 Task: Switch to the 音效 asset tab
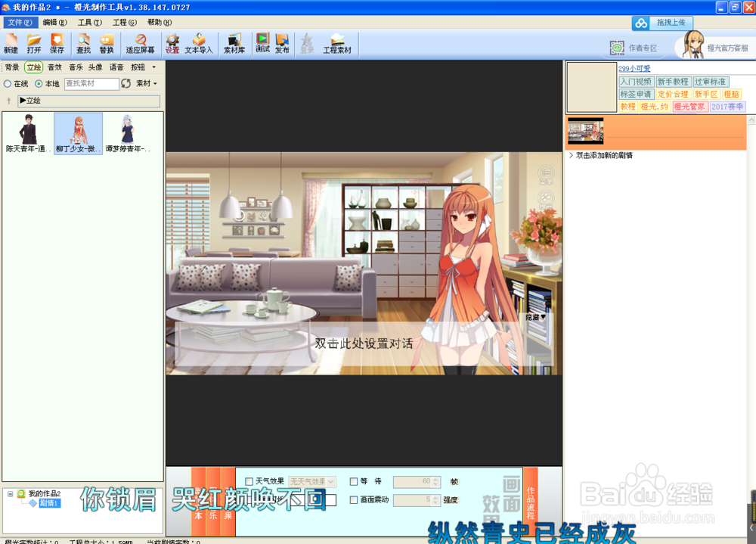[x=54, y=67]
